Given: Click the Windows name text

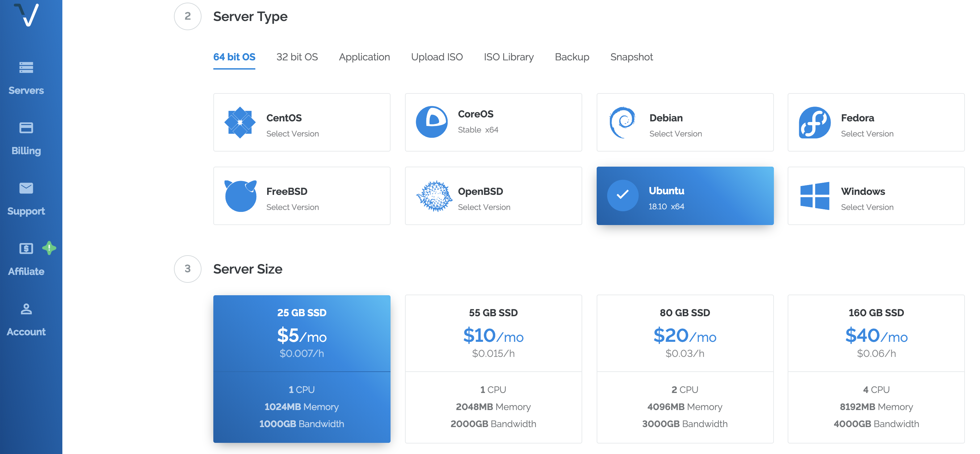Looking at the screenshot, I should click(863, 191).
